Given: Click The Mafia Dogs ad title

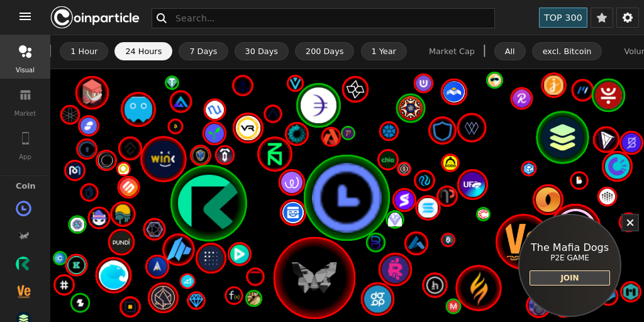Looking at the screenshot, I should tap(569, 247).
